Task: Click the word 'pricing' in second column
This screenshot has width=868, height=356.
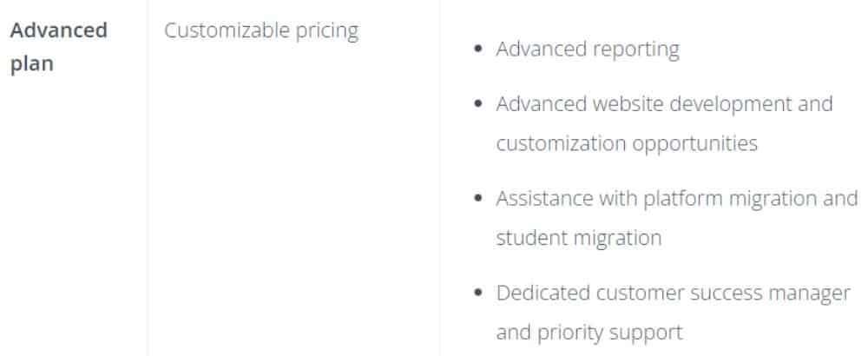Action: (326, 32)
